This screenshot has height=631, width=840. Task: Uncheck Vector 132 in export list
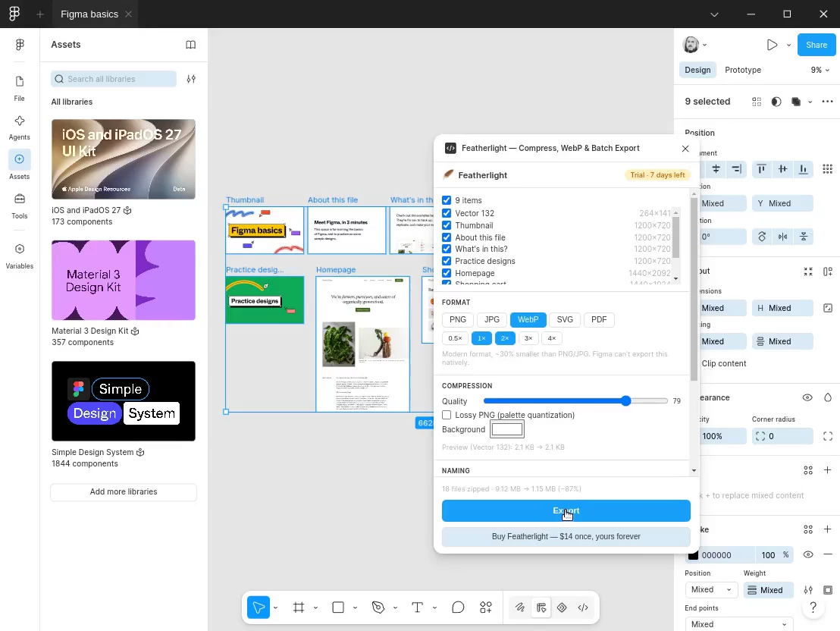pyautogui.click(x=447, y=213)
